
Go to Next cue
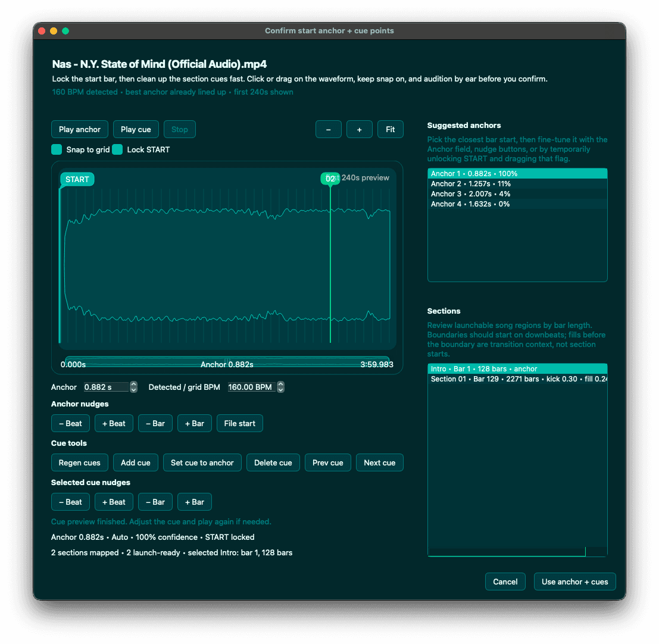[x=380, y=462]
